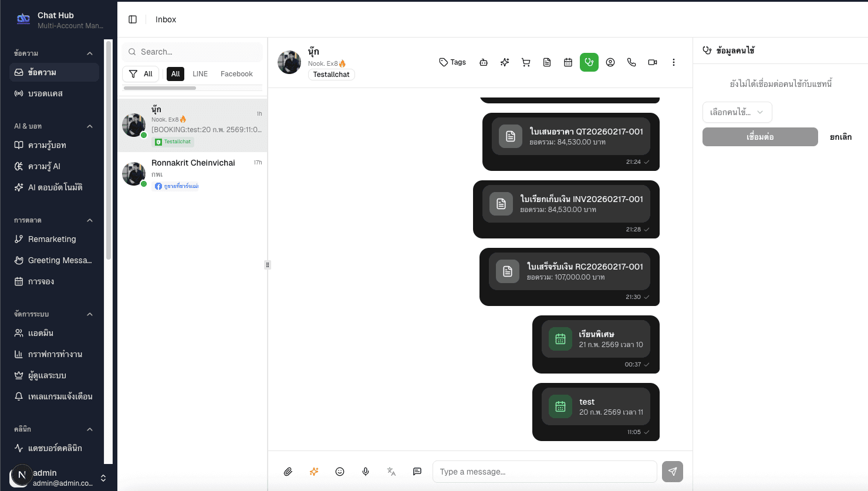
Task: Open the emoji picker in the message bar
Action: tap(339, 472)
